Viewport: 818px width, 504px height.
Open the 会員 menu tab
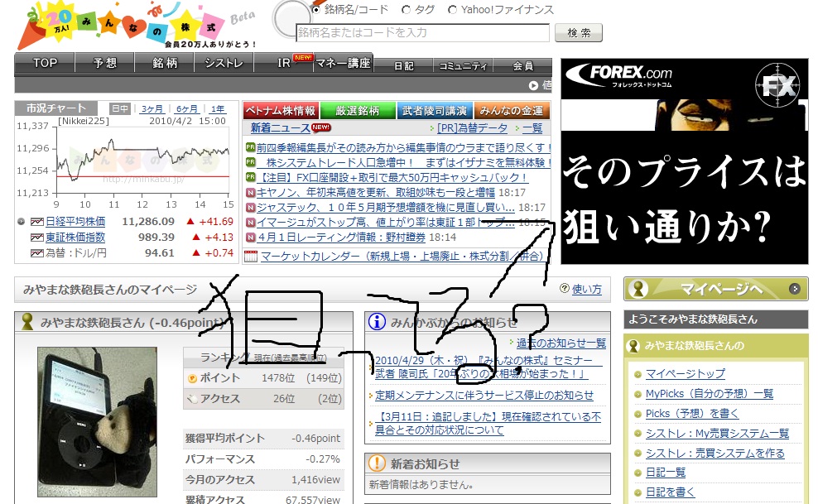[x=522, y=66]
